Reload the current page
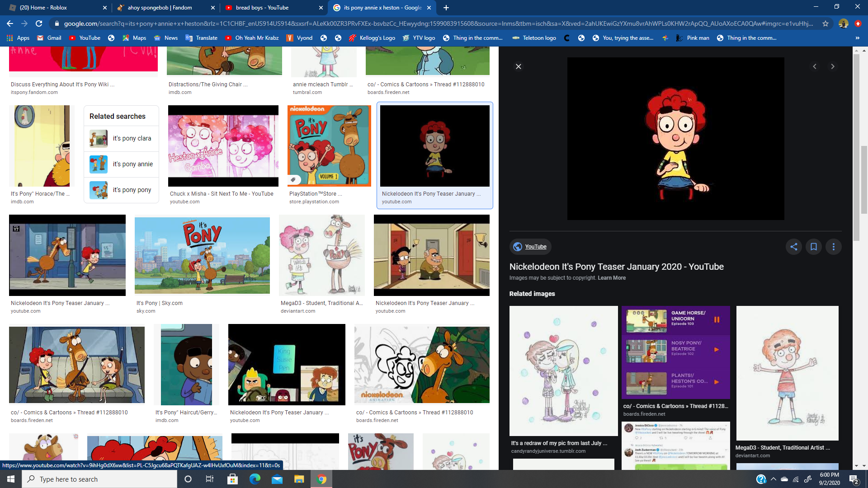 pyautogui.click(x=39, y=23)
